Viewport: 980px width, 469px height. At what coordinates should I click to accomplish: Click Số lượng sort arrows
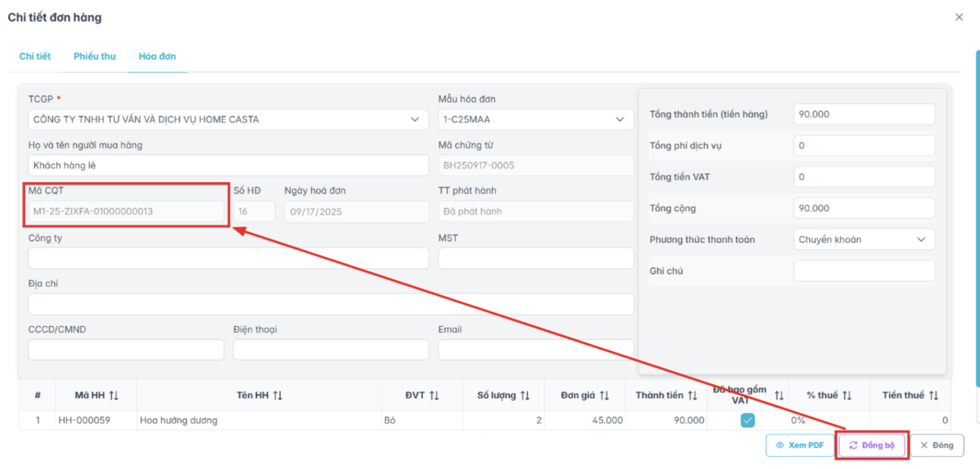(x=525, y=395)
